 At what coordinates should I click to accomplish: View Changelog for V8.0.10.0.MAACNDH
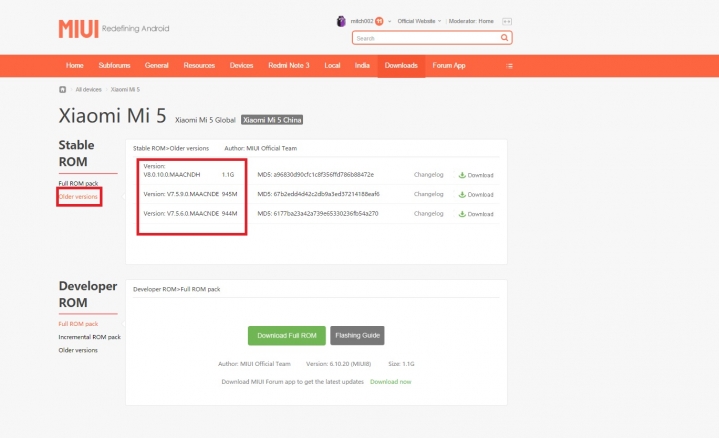pos(428,175)
